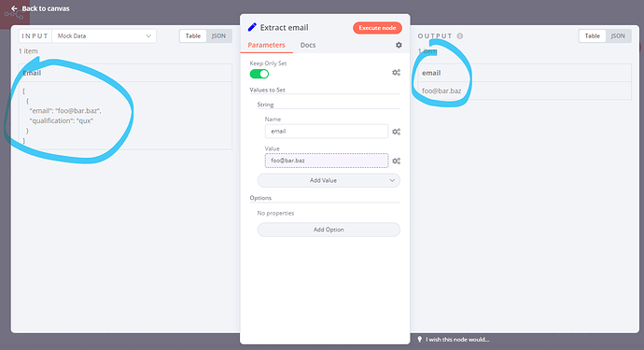Switch input view to JSON
The height and width of the screenshot is (350, 644).
pyautogui.click(x=218, y=36)
